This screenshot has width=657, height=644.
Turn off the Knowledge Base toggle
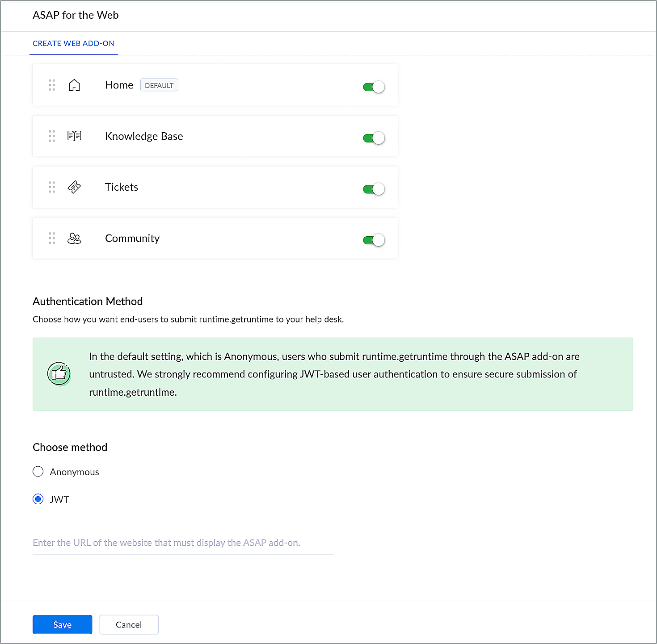pos(374,138)
